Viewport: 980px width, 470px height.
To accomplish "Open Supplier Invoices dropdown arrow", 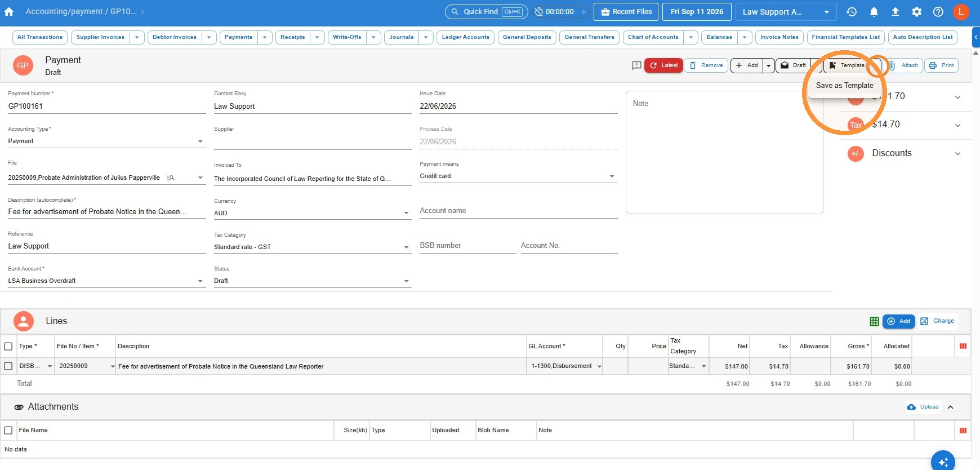I will 137,37.
